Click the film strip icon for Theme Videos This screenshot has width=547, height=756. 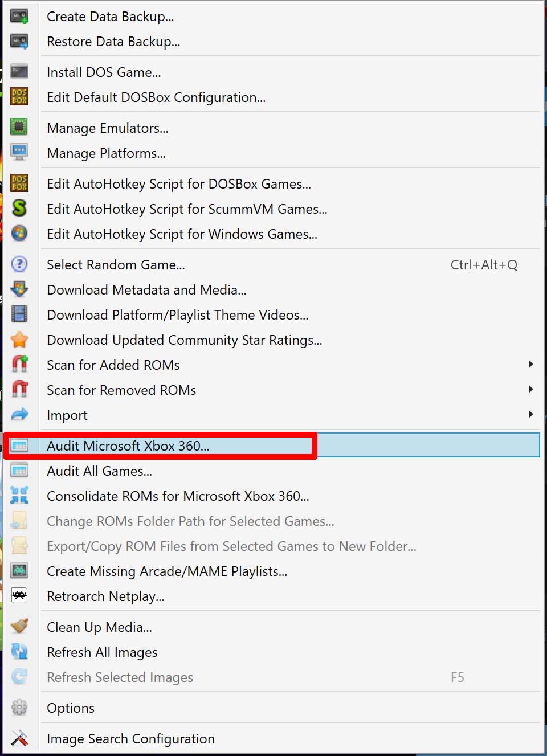pos(19,314)
